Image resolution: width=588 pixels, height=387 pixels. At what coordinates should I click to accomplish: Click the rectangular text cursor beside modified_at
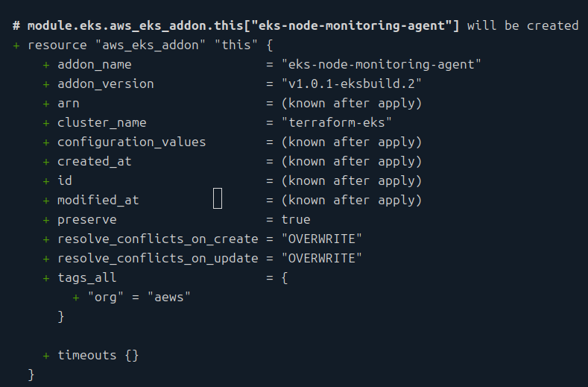(x=218, y=199)
